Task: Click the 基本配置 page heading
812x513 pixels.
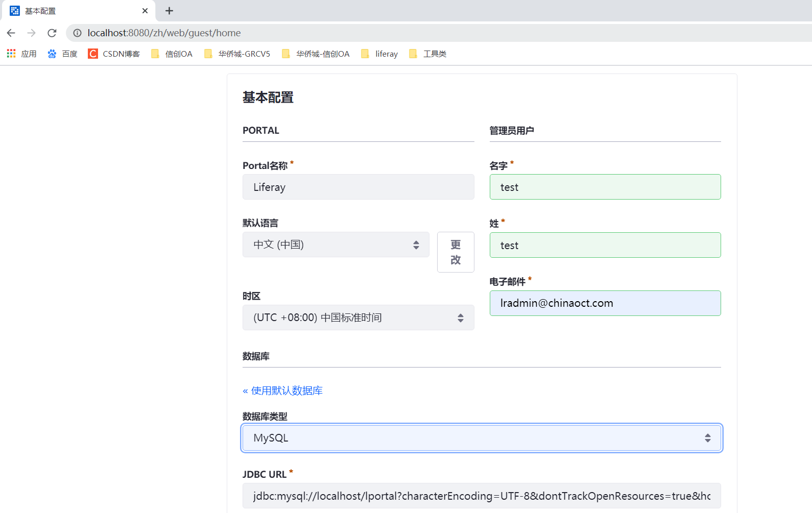Action: pyautogui.click(x=268, y=97)
